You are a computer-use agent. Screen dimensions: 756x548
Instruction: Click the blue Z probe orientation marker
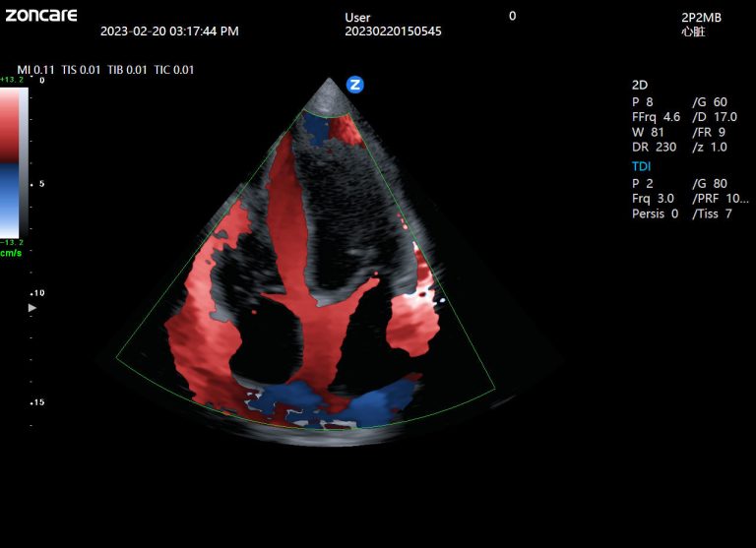pos(355,85)
